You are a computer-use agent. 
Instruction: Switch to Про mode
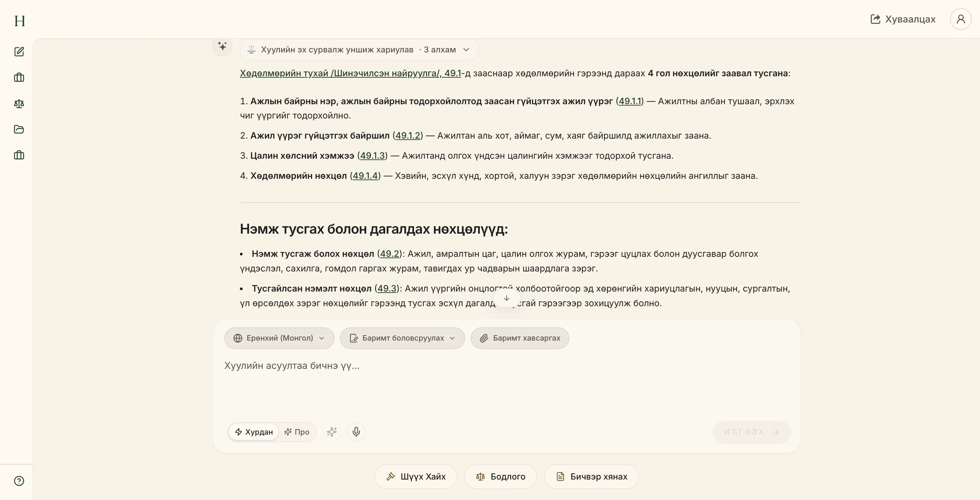click(297, 432)
